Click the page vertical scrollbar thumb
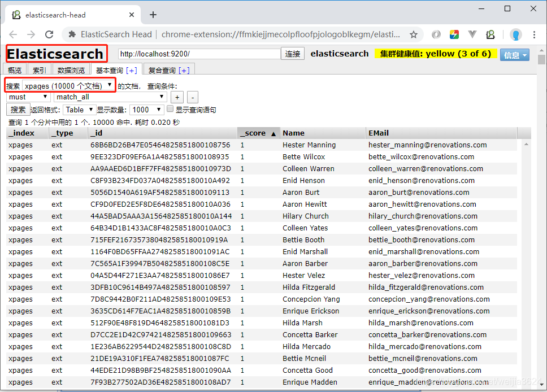 [x=541, y=59]
